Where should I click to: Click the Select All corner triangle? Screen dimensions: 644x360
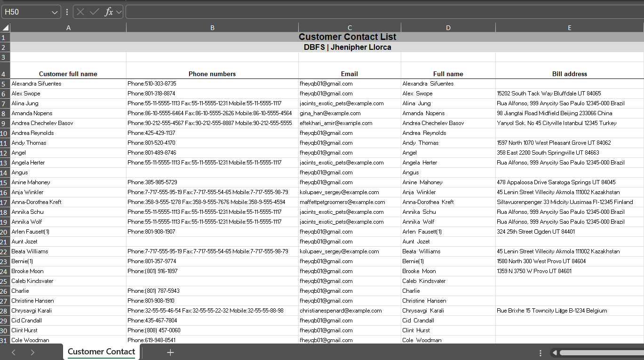pos(5,28)
